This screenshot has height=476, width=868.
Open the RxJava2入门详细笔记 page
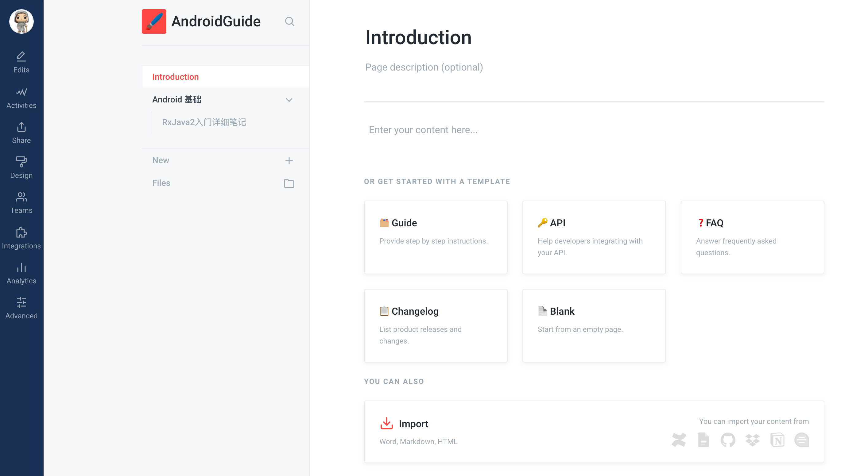click(204, 122)
